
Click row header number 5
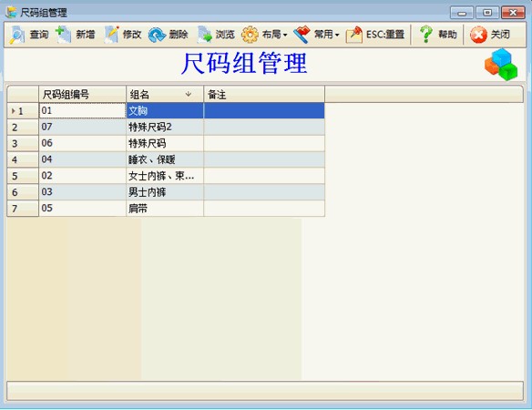click(x=23, y=176)
